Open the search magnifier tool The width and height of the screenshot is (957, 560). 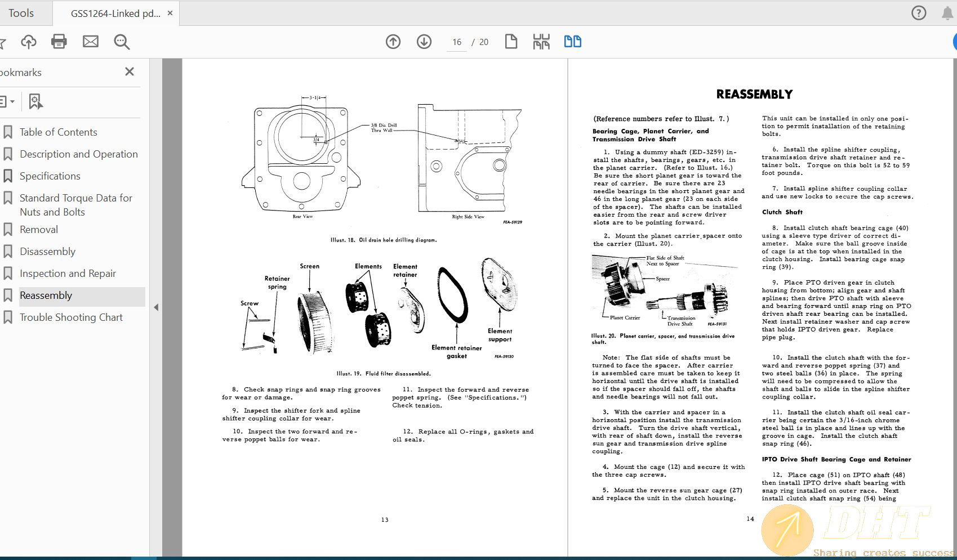point(122,42)
